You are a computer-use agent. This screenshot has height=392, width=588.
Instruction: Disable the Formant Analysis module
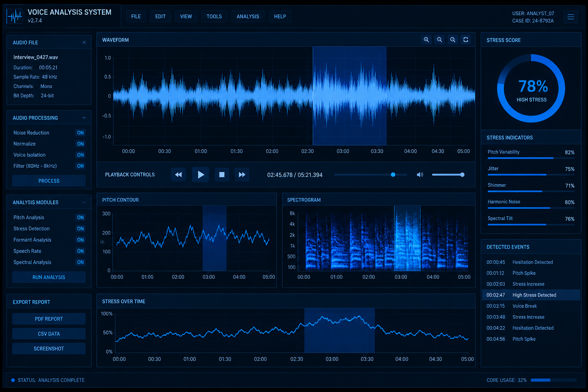(x=80, y=240)
